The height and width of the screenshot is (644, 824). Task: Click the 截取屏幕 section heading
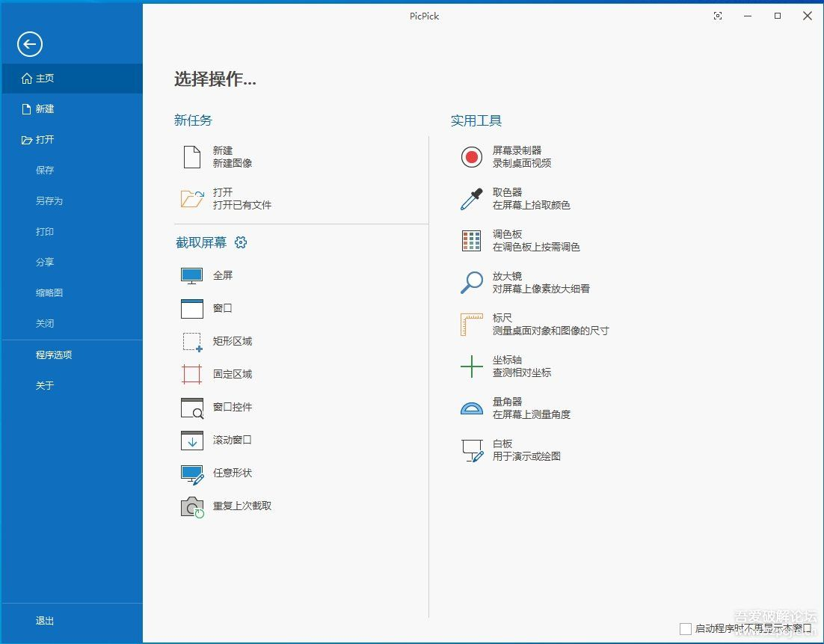click(200, 242)
